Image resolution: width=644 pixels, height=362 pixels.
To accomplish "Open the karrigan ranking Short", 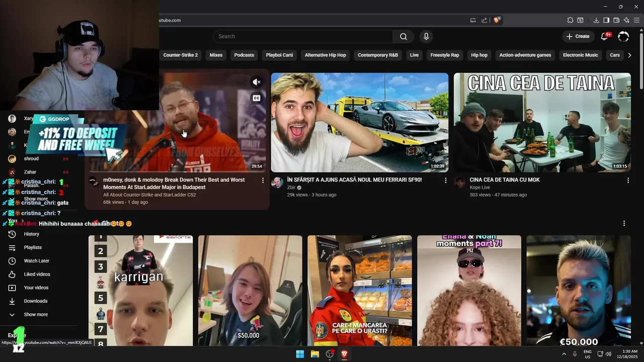I will point(140,291).
